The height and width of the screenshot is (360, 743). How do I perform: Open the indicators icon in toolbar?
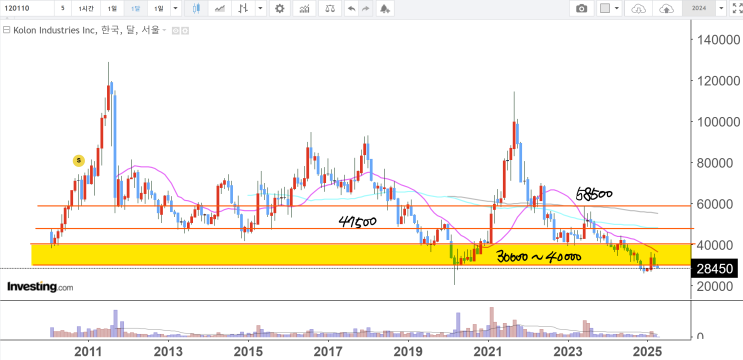click(x=305, y=9)
